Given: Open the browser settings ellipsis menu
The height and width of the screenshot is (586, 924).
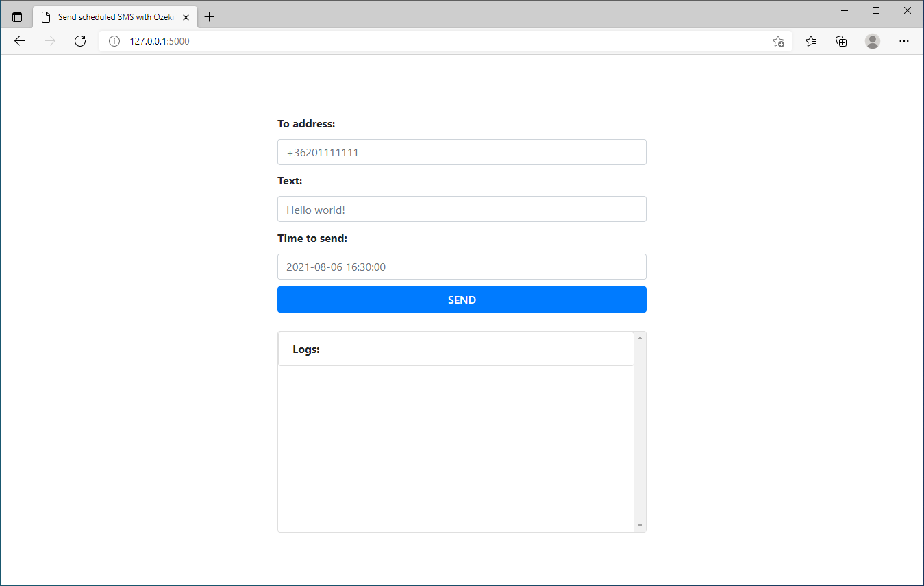Looking at the screenshot, I should [904, 41].
